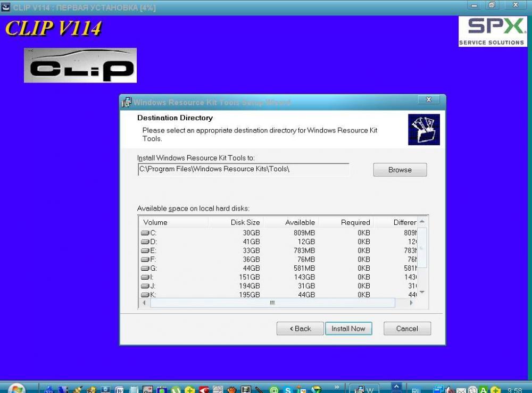Click the setup wizard icon in dialog title bar

pyautogui.click(x=126, y=102)
